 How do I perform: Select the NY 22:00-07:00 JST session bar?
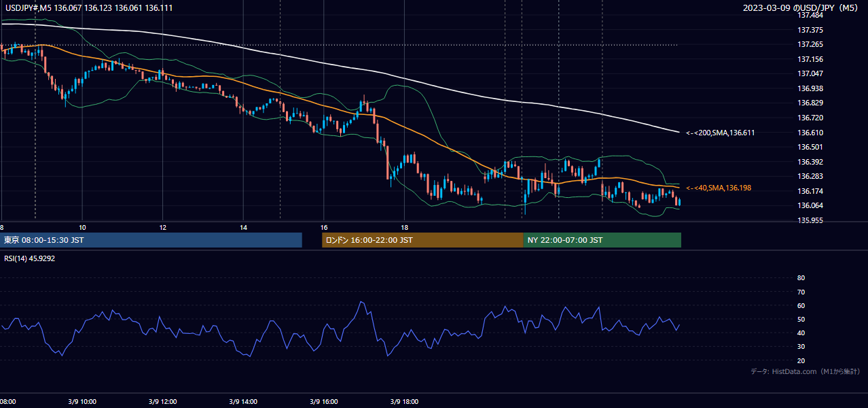[602, 240]
